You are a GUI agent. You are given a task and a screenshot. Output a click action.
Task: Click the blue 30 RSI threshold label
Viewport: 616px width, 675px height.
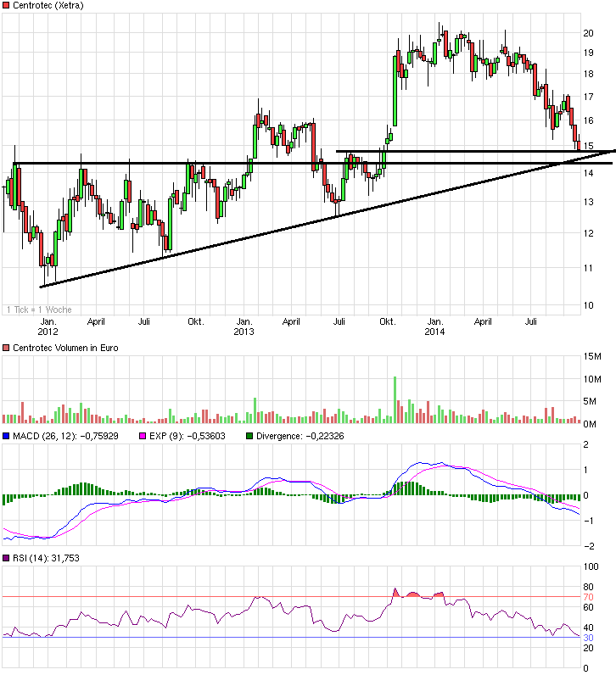589,638
